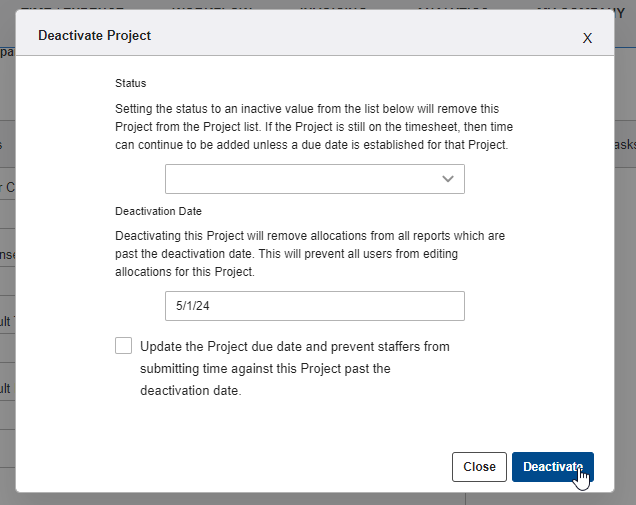Image resolution: width=636 pixels, height=505 pixels.
Task: Click the Deactivate Project dialog title
Action: (x=94, y=35)
